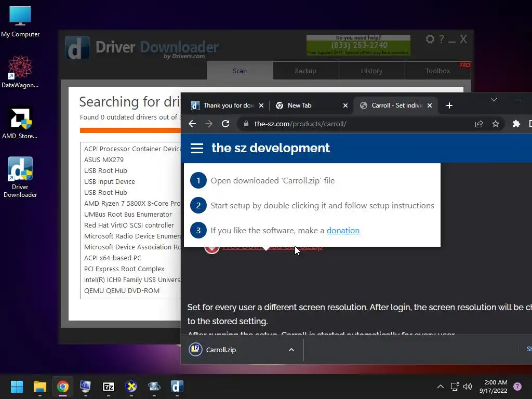Switch to the Scan tab in Driver Downloader
This screenshot has height=399, width=532.
click(240, 71)
